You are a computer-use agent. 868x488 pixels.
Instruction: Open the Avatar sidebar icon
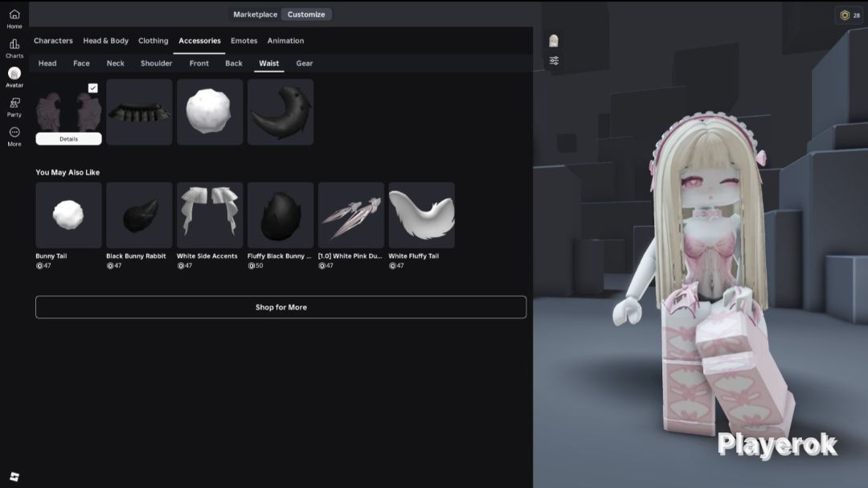tap(14, 77)
